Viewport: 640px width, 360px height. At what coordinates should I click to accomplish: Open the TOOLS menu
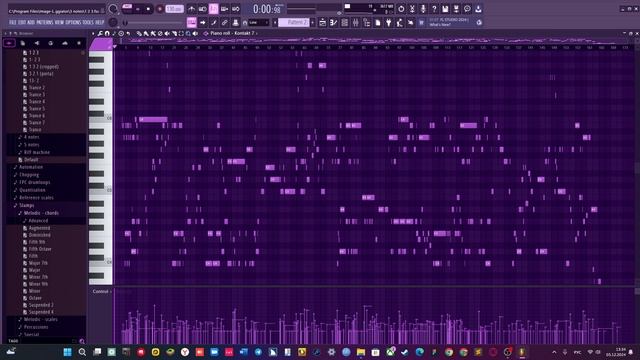pos(88,22)
